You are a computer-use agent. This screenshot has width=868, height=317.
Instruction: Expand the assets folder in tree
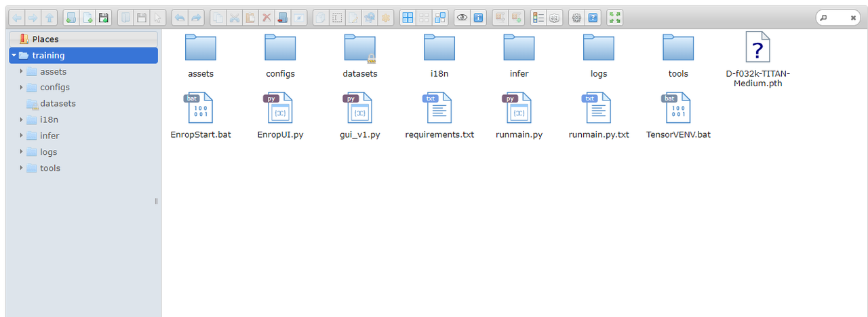pyautogui.click(x=21, y=71)
